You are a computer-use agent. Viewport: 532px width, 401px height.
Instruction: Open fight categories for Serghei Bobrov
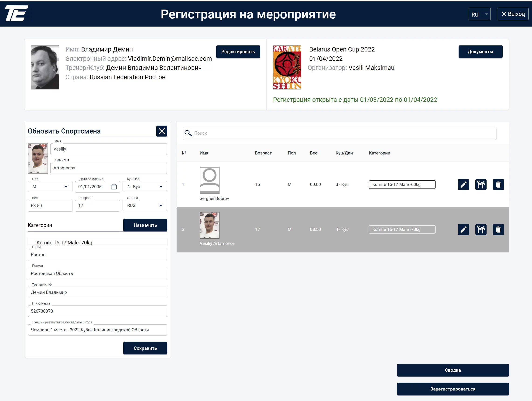point(481,185)
